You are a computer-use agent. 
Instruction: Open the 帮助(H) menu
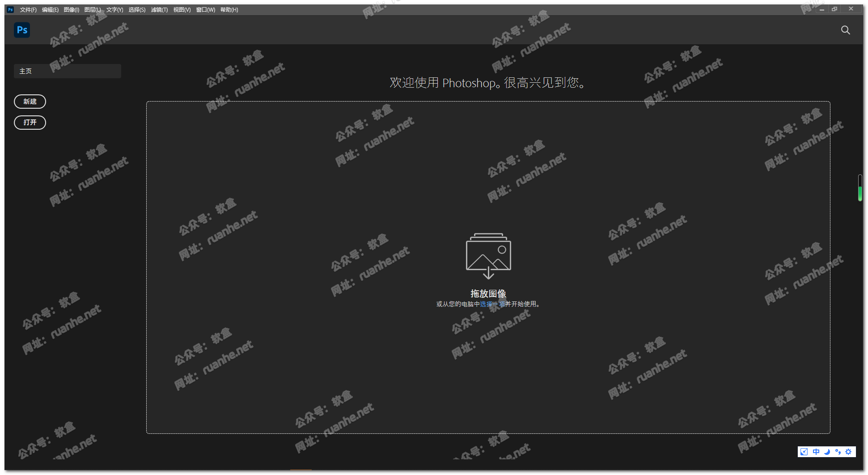229,10
